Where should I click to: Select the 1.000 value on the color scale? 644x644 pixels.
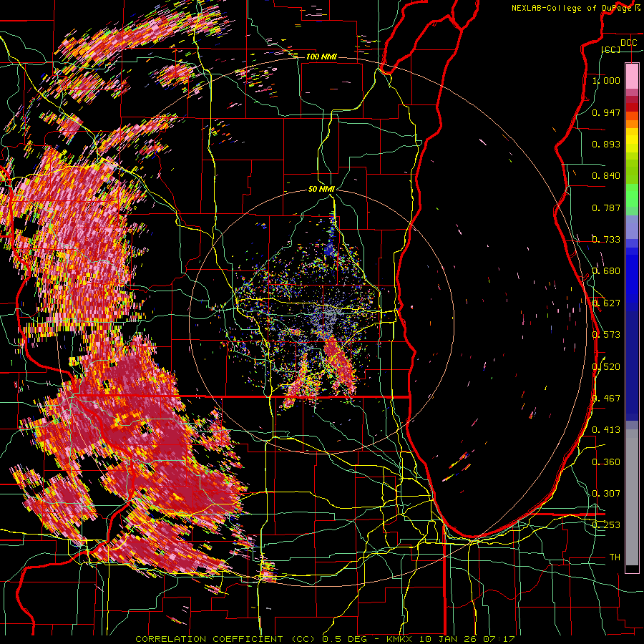coord(606,80)
